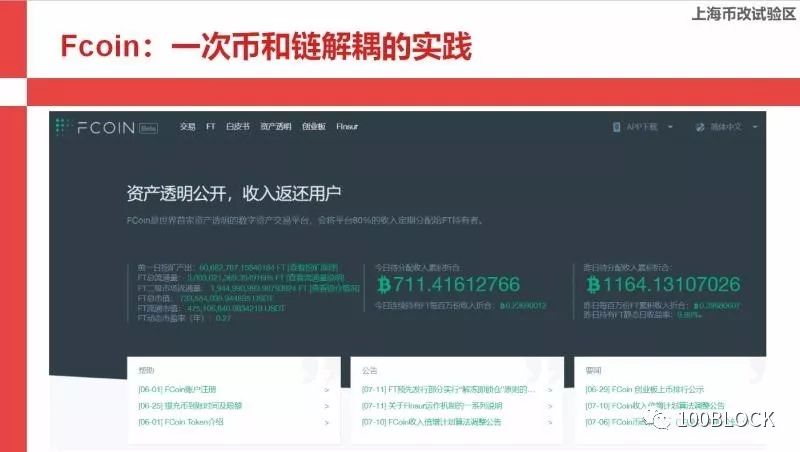Click the arrow beside the 关于Finsur announcement

pos(550,406)
